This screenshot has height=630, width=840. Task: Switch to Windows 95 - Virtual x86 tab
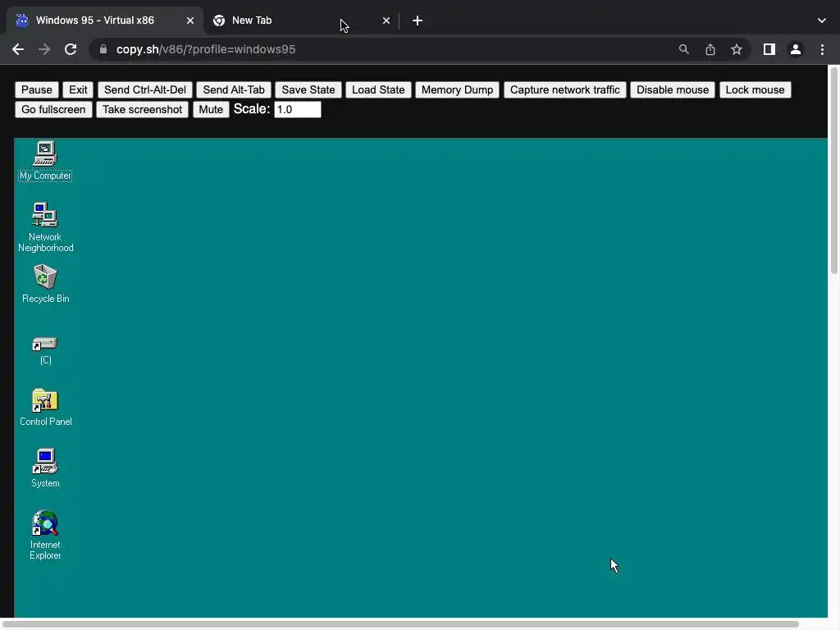105,21
